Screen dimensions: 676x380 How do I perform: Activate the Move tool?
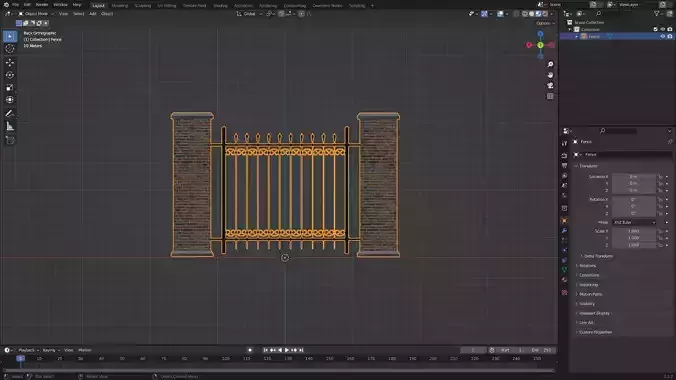(x=9, y=63)
